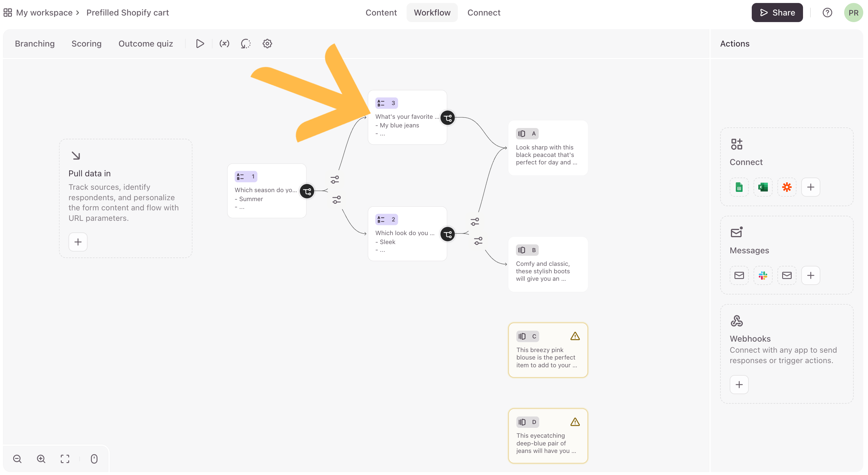Image resolution: width=868 pixels, height=475 pixels.
Task: Open upper rule filter after question 1
Action: coord(335,180)
